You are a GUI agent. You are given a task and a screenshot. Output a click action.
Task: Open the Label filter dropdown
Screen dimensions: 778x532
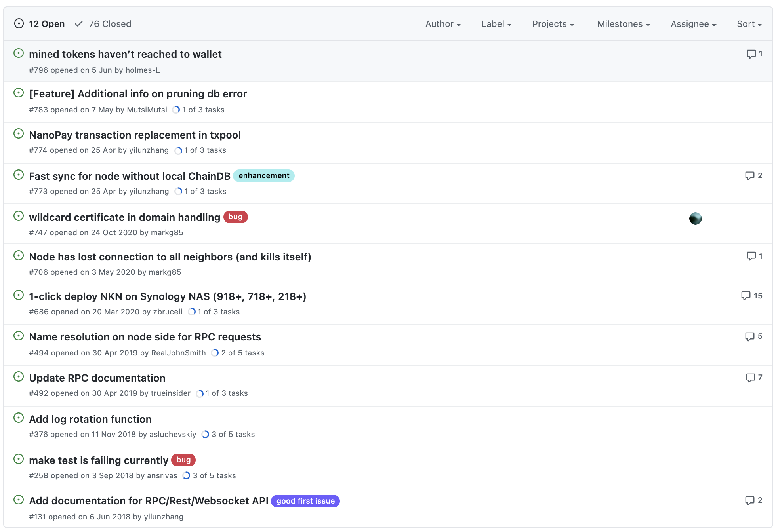pos(496,24)
